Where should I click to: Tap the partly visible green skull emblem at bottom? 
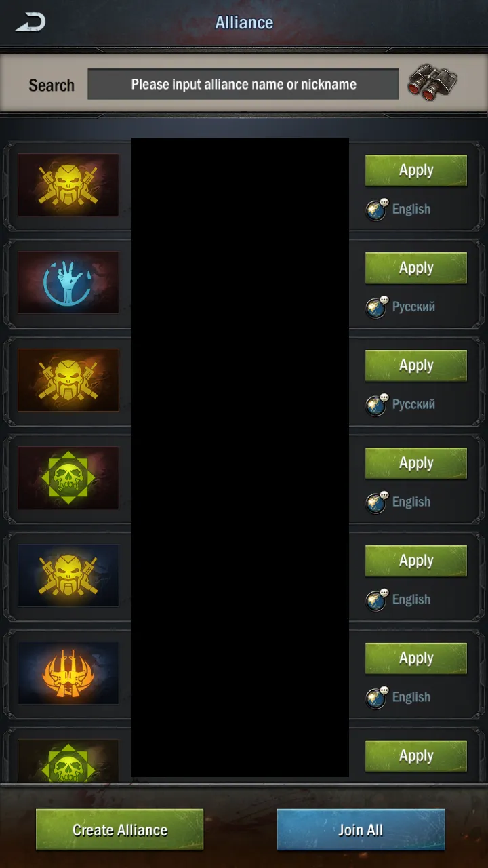point(68,761)
